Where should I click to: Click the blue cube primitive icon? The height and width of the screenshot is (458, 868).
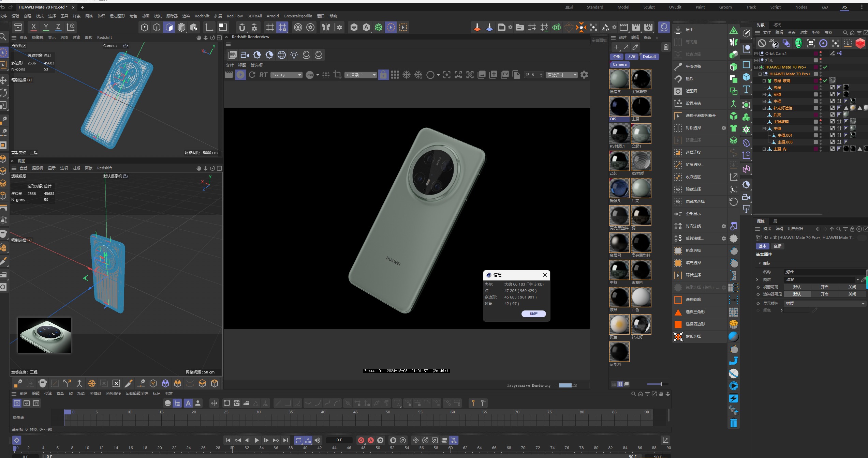pos(746,77)
